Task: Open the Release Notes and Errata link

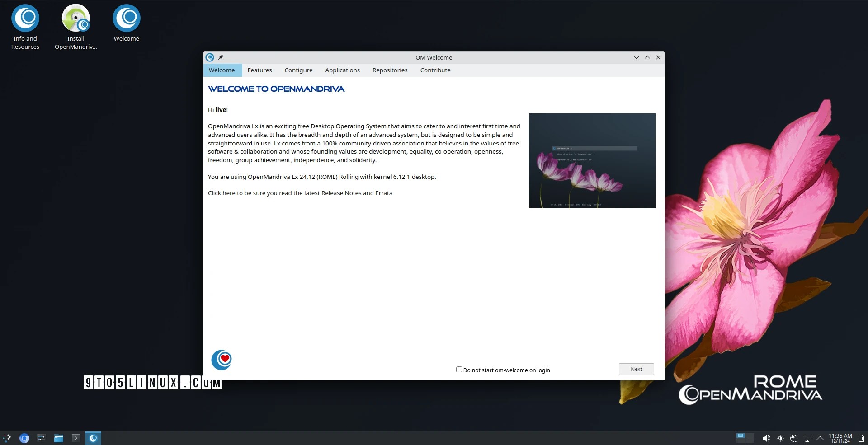Action: (x=300, y=193)
